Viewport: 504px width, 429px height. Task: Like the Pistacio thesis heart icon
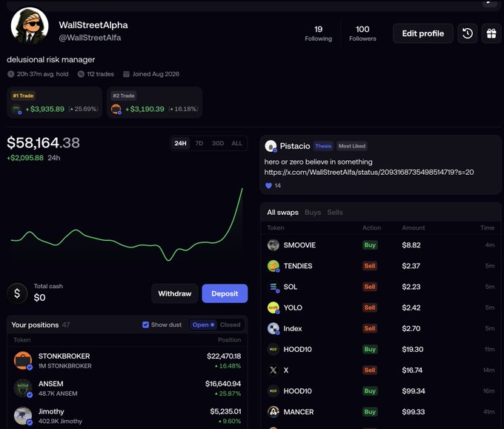(x=269, y=185)
